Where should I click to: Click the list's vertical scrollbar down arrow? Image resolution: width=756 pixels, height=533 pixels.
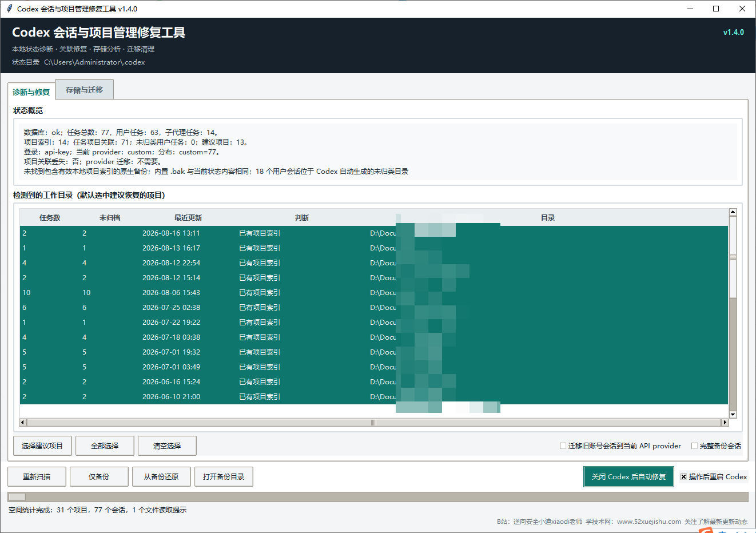tap(733, 415)
